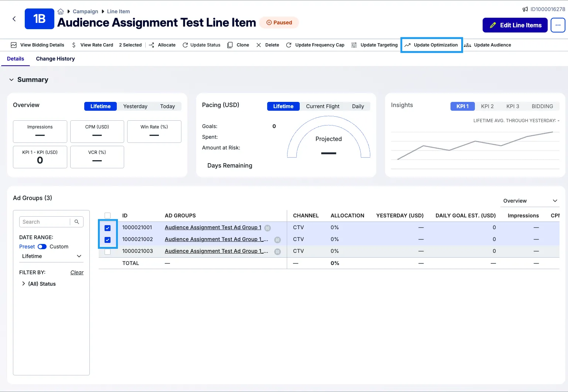The width and height of the screenshot is (568, 392).
Task: Delete the selected ad groups
Action: [x=268, y=45]
